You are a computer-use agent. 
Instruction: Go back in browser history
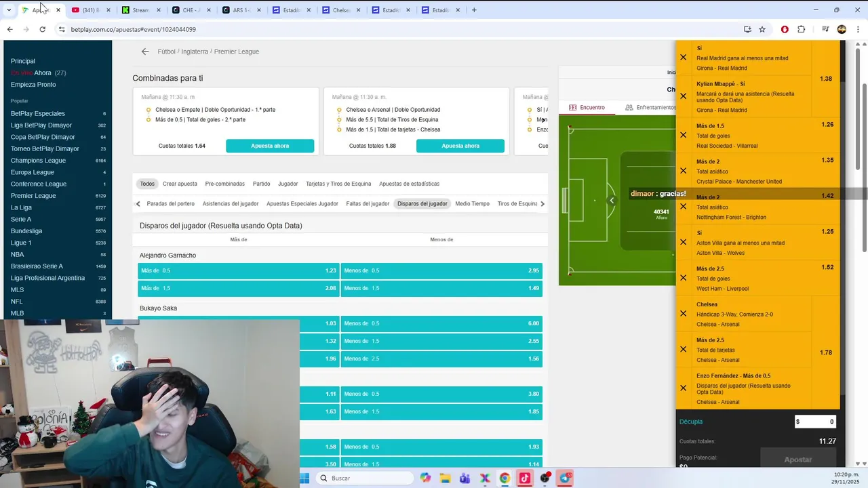[9, 29]
